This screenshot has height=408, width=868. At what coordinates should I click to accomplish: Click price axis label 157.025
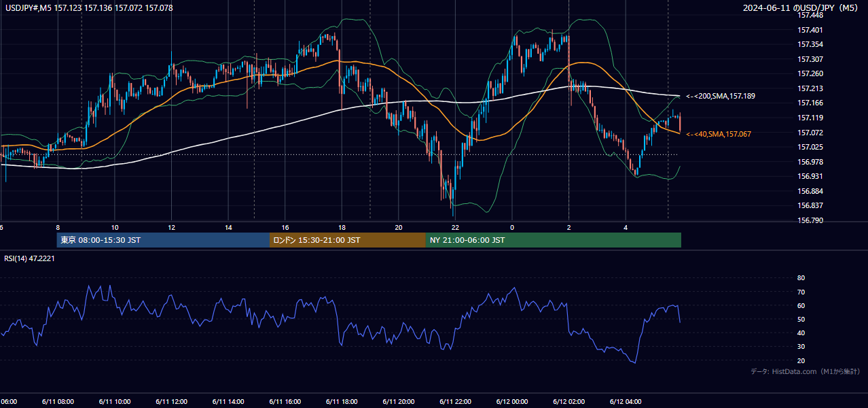point(811,147)
